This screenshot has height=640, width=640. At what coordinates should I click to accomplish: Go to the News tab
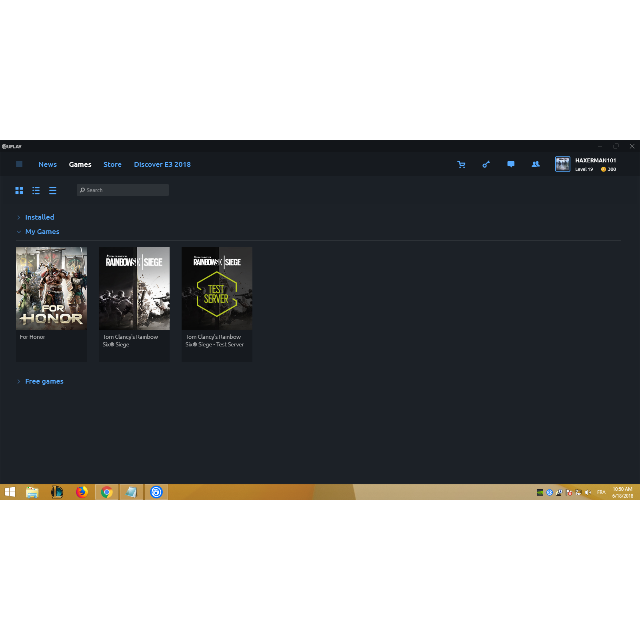tap(47, 164)
